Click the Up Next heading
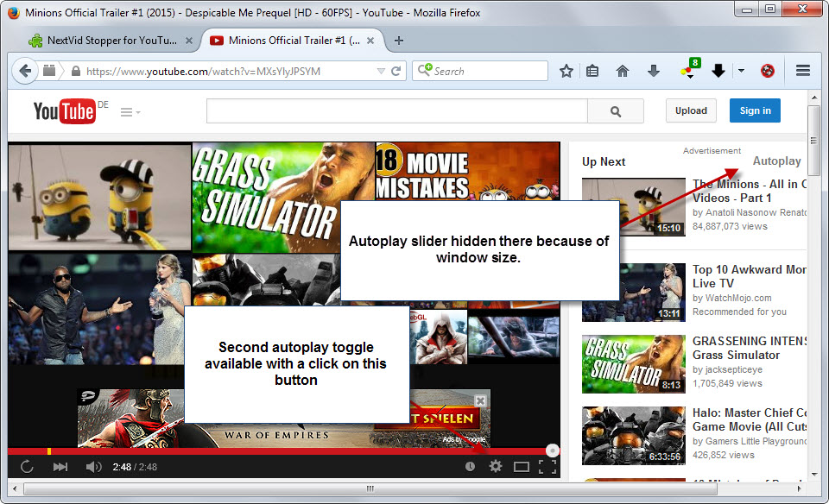 pos(604,161)
